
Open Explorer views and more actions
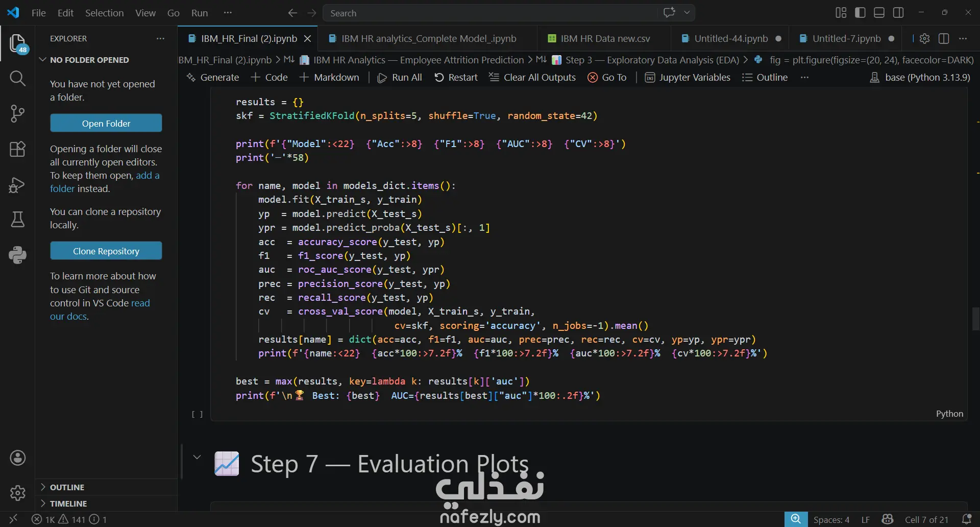[160, 38]
